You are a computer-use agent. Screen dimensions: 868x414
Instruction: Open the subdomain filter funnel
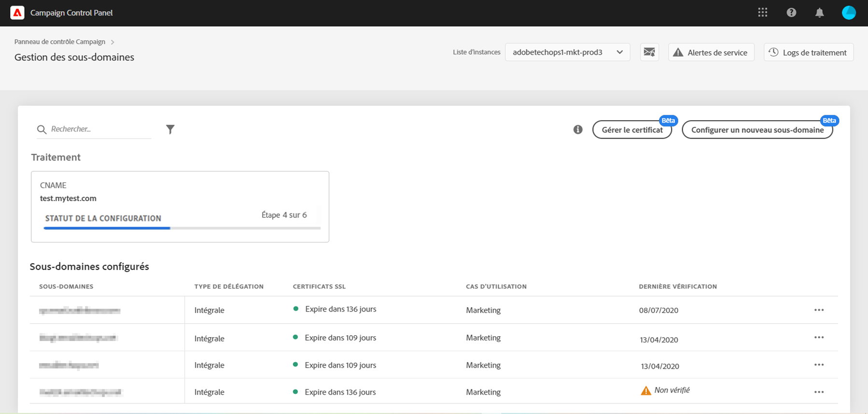tap(170, 129)
